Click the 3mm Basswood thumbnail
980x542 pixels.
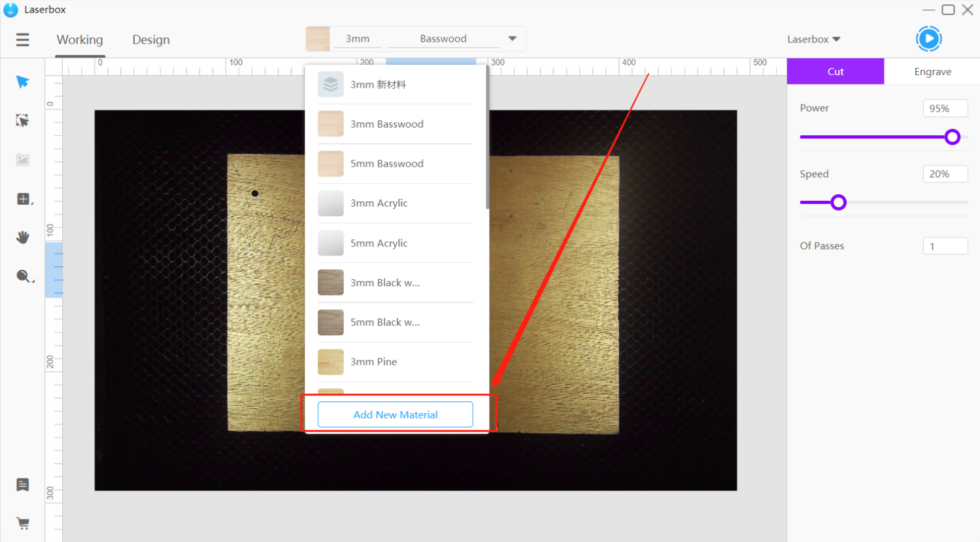pyautogui.click(x=331, y=124)
